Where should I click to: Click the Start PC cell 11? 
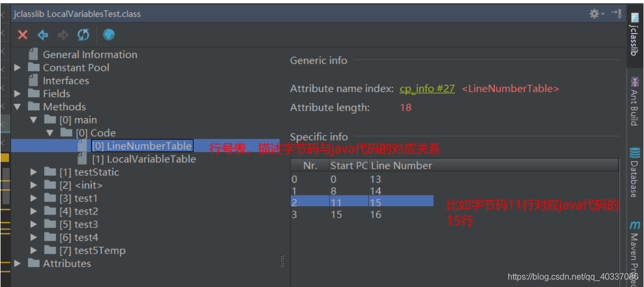point(349,203)
